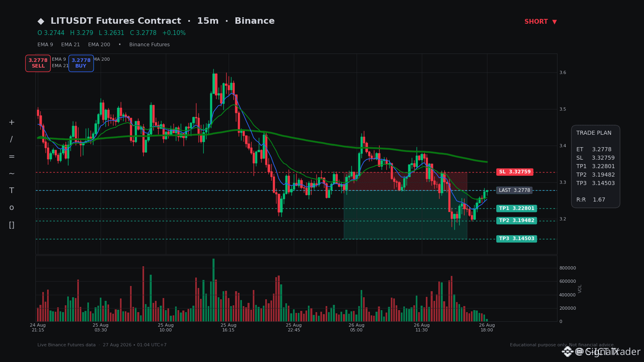Click the 3.5 price axis label

coord(563,109)
